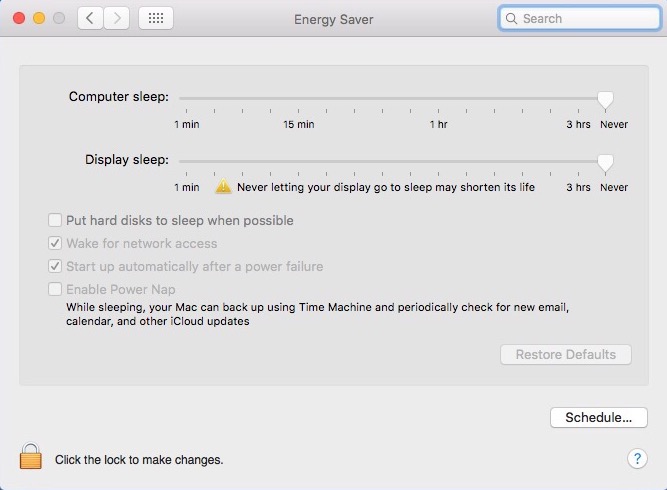Click 'Never' label under Computer sleep slider

614,124
